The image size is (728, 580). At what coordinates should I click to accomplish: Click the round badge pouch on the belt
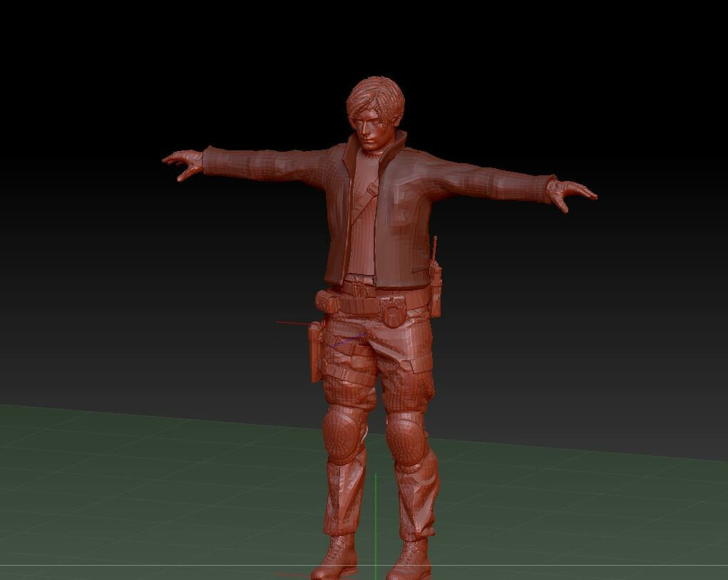[393, 311]
